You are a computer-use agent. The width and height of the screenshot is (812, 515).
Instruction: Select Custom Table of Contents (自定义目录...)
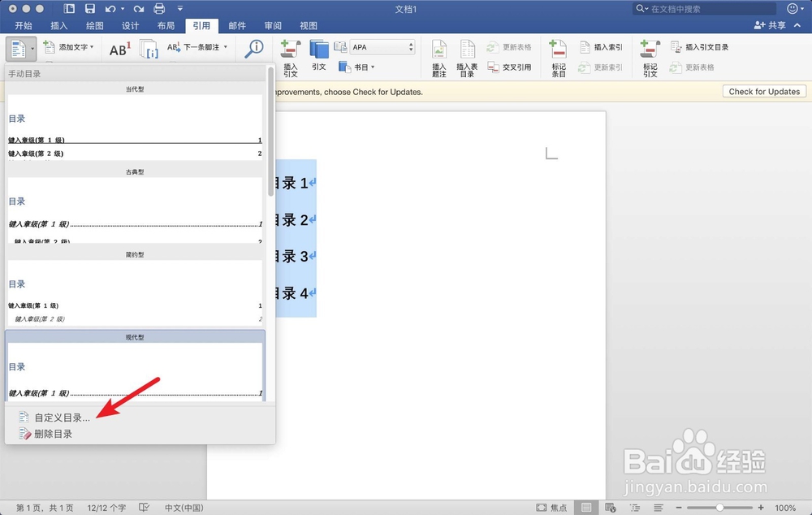click(54, 418)
